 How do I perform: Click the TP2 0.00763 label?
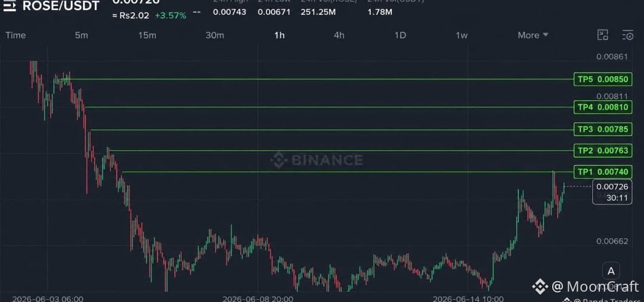click(603, 151)
